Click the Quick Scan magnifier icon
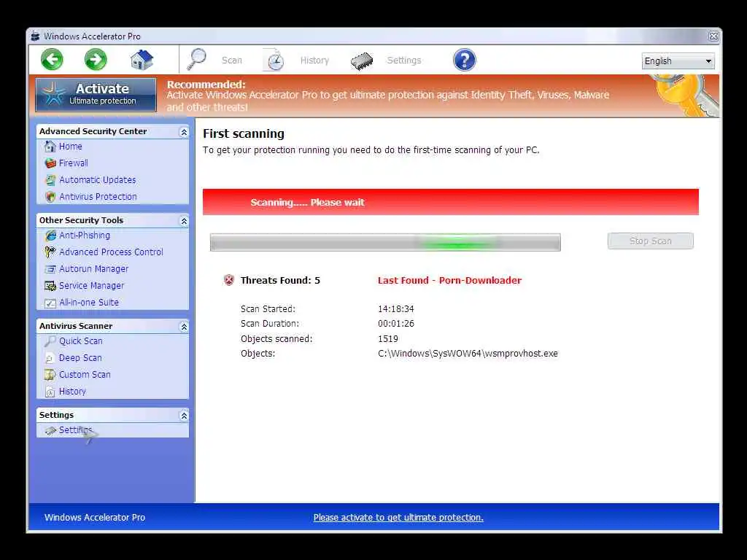Image resolution: width=747 pixels, height=560 pixels. point(50,341)
